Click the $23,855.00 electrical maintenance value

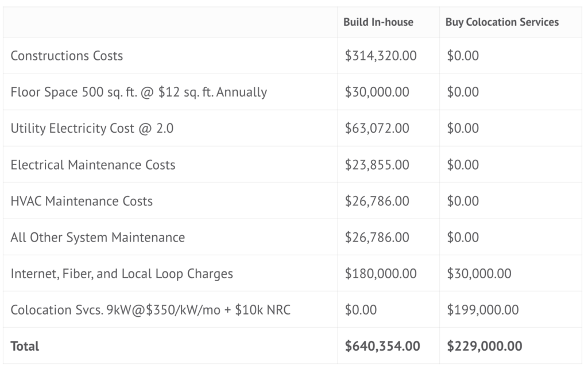(377, 164)
